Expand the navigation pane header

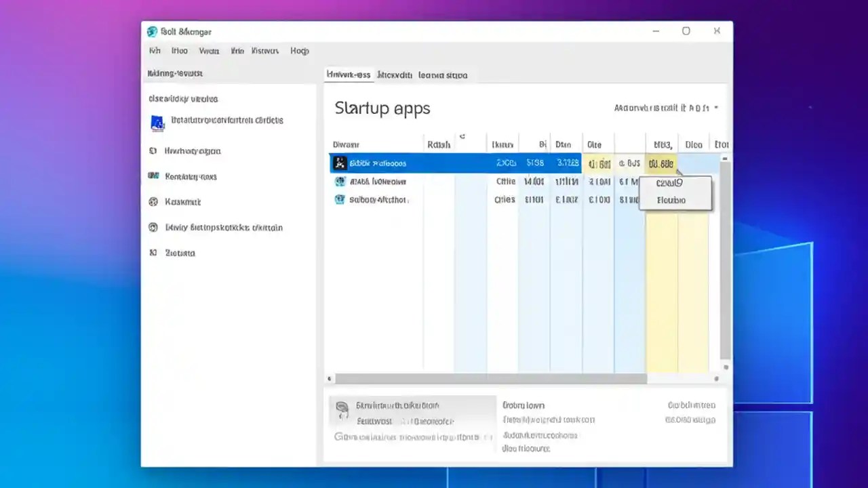pos(175,73)
